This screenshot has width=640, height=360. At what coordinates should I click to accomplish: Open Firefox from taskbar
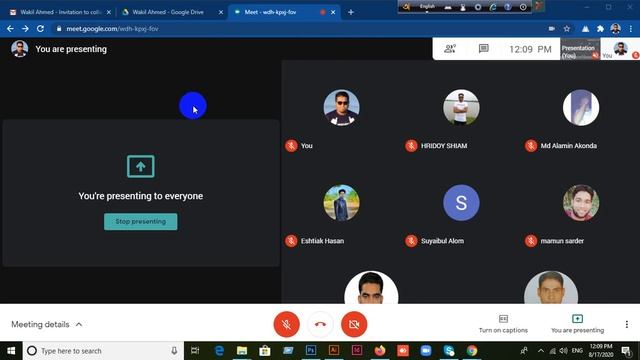point(380,351)
